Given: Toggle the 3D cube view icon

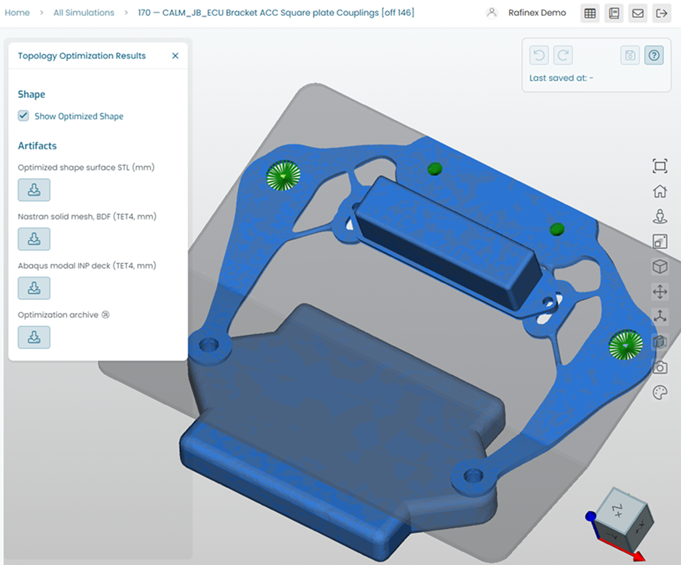Looking at the screenshot, I should [x=660, y=266].
